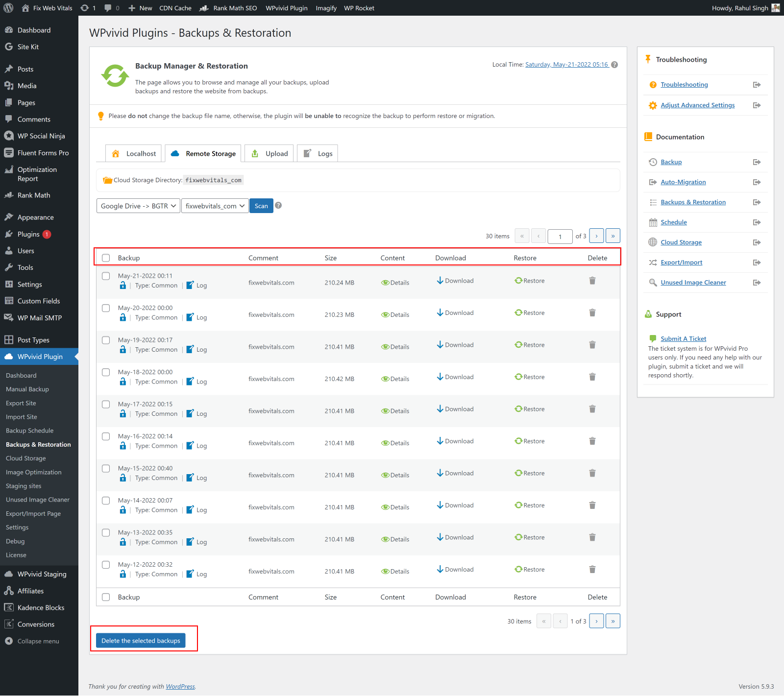This screenshot has width=784, height=696.
Task: Select the May-20-2022 00:00 backup checkbox
Action: coord(106,308)
